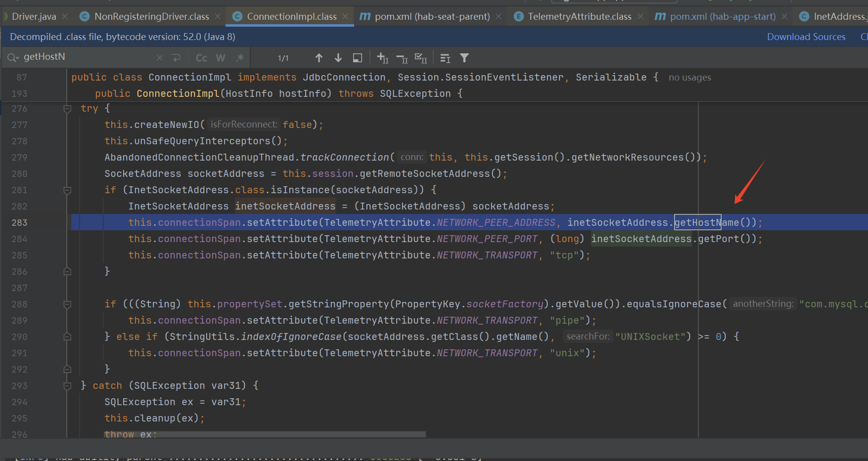The width and height of the screenshot is (868, 461).
Task: Switch to TelemetryAttribute.class tab
Action: coord(579,16)
